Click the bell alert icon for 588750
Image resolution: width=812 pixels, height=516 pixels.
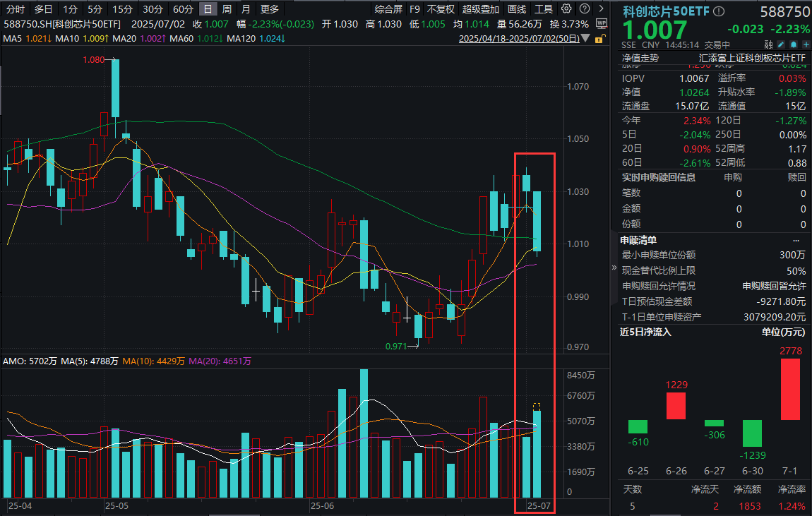(793, 44)
